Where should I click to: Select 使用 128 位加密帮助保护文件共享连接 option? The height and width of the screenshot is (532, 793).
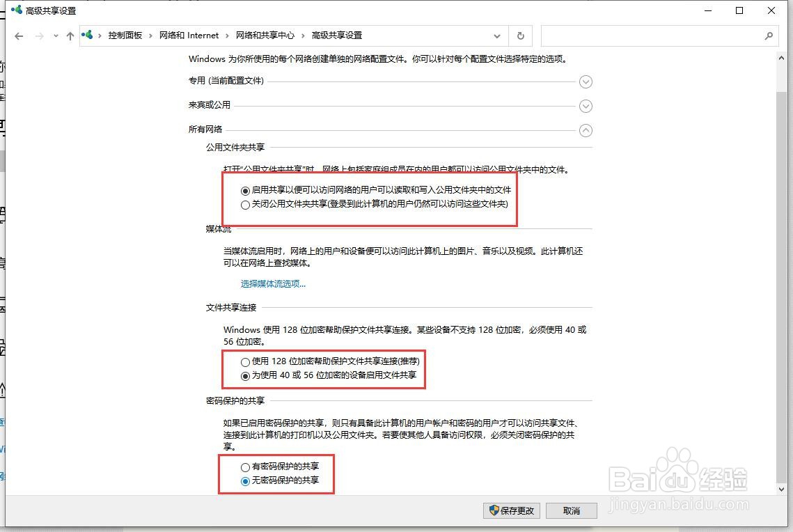point(245,362)
